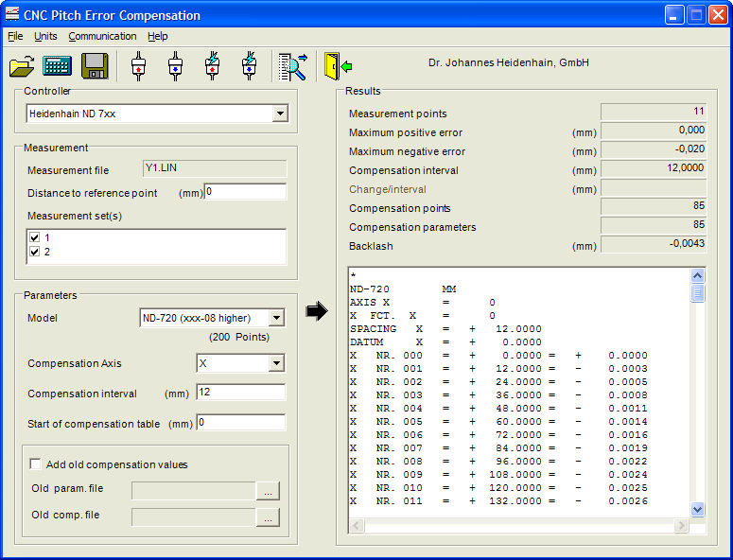Image resolution: width=733 pixels, height=560 pixels.
Task: Enable Add old compensation values
Action: (x=35, y=464)
